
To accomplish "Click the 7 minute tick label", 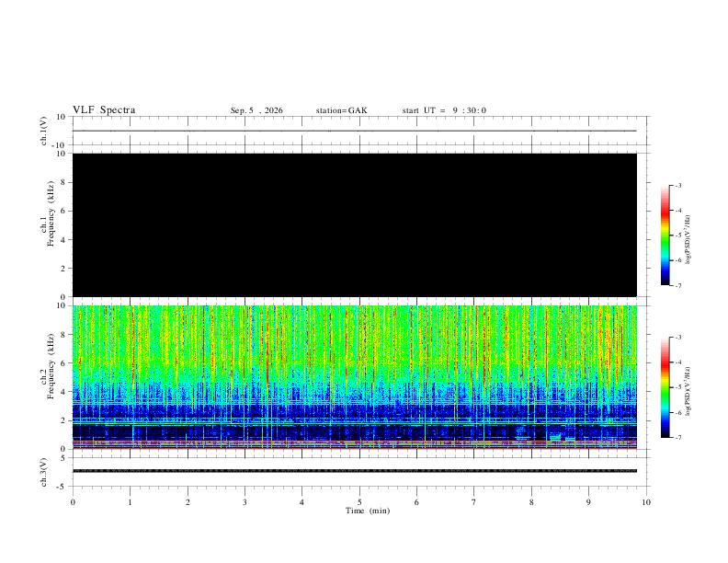I will point(474,502).
